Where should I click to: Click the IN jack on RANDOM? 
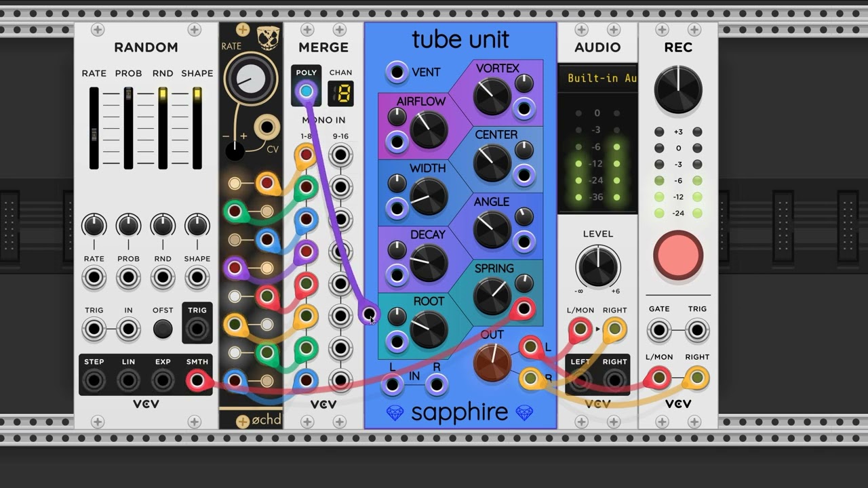[x=128, y=329]
